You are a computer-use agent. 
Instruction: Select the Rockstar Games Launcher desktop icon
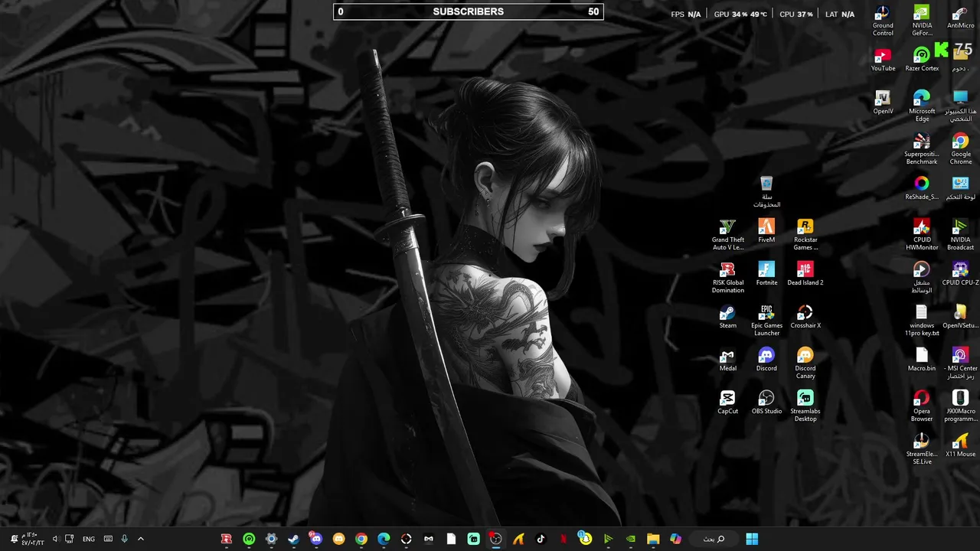tap(805, 235)
